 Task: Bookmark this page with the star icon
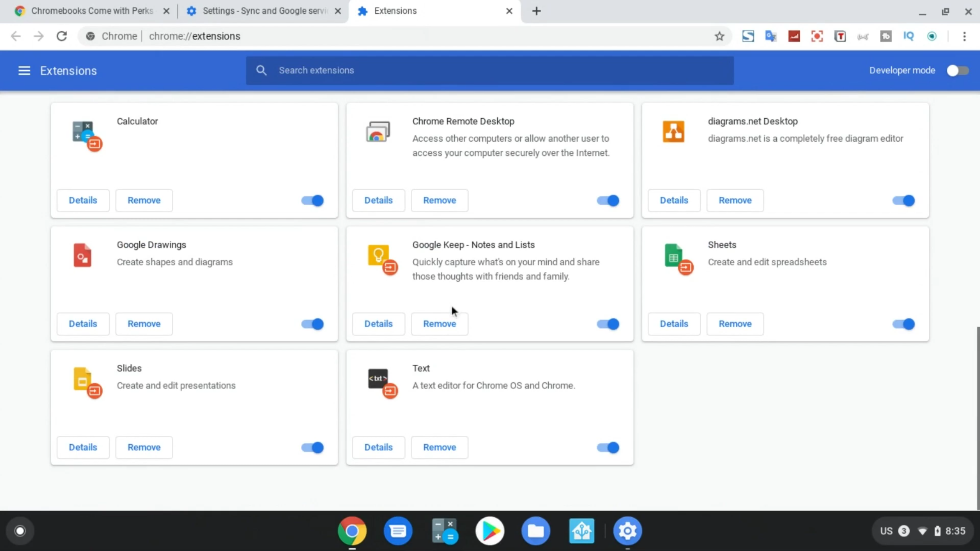tap(719, 36)
